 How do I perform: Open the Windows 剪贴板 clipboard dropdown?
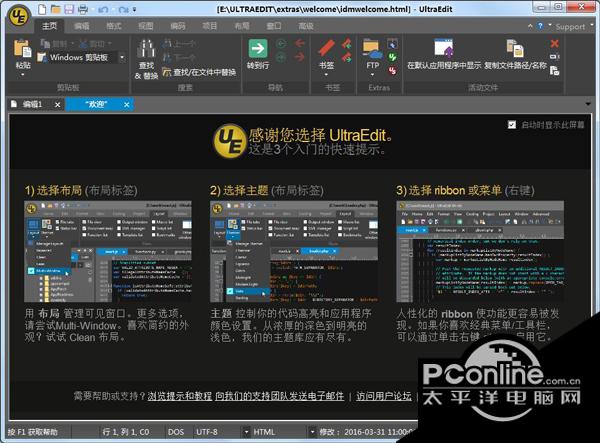(122, 57)
